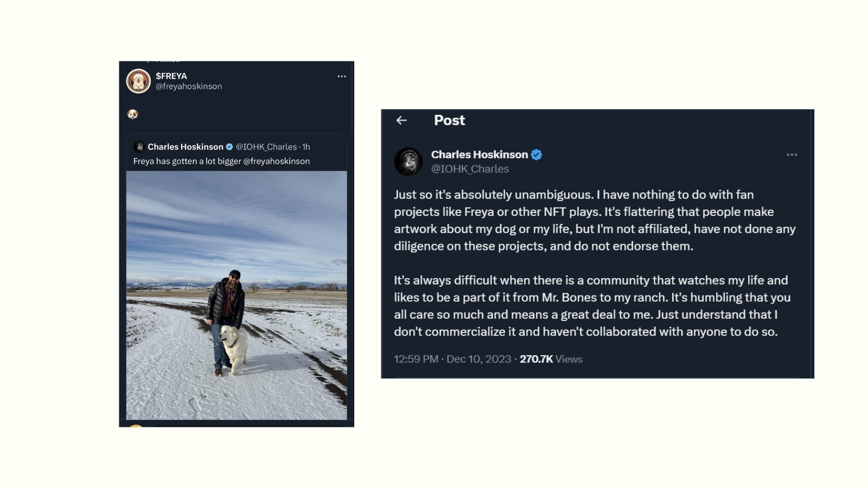
Task: Click the 270.7K Views count
Action: point(551,359)
